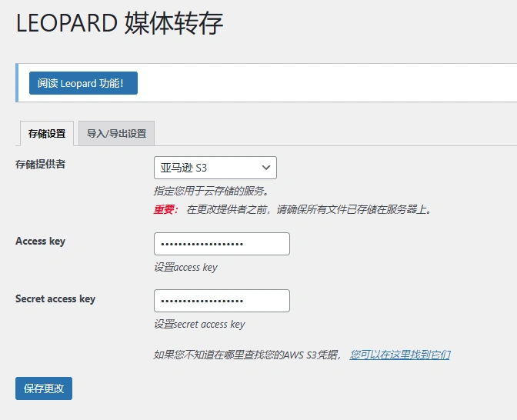517x420 pixels.
Task: Click the 设置access key hint text
Action: tap(185, 268)
